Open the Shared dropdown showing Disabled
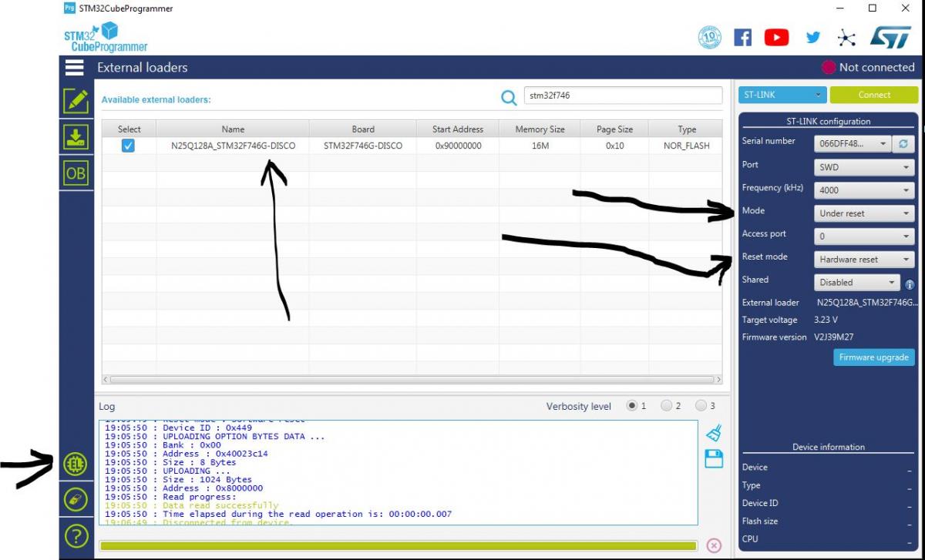The height and width of the screenshot is (560, 925). tap(856, 283)
